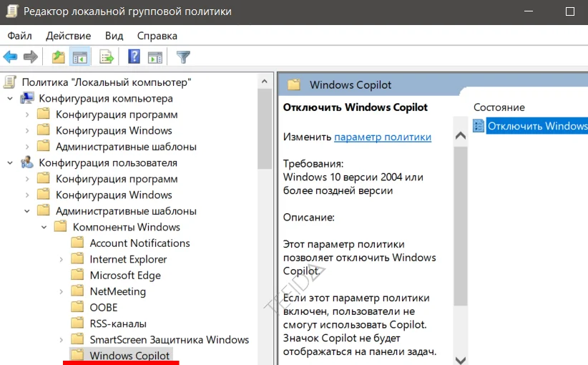The width and height of the screenshot is (588, 365).
Task: Click the Back arrow toolbar icon
Action: pos(10,57)
